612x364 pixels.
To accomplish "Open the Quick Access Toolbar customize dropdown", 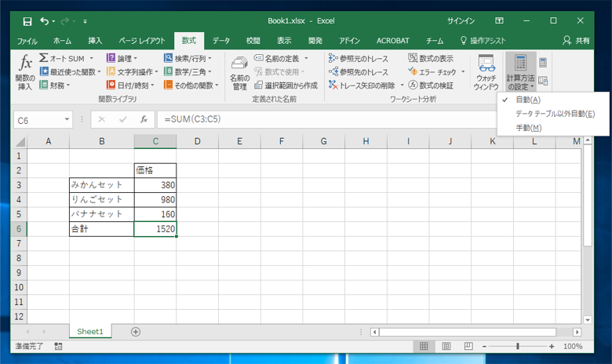I will pos(85,21).
